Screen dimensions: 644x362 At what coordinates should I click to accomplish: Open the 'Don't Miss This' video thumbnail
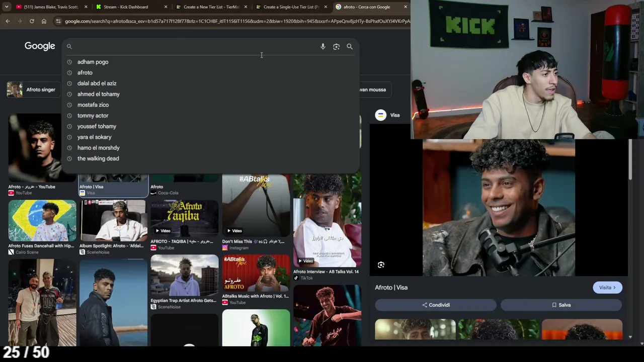tap(256, 205)
